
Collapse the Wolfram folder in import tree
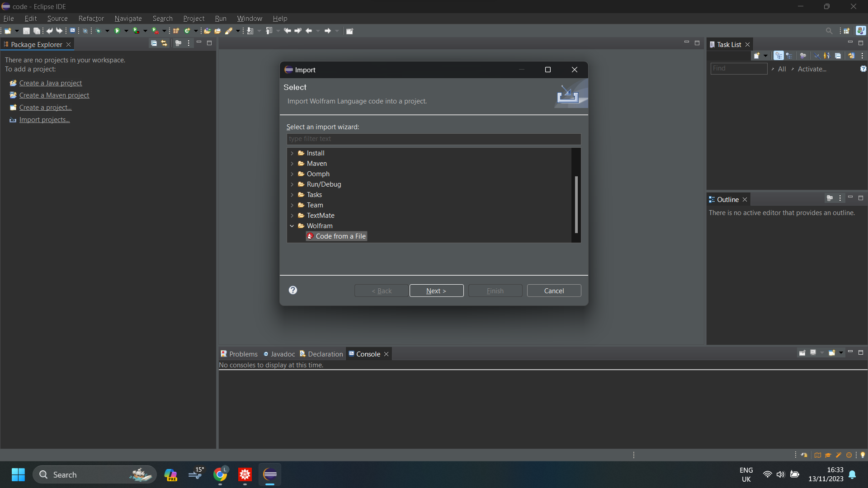point(292,226)
